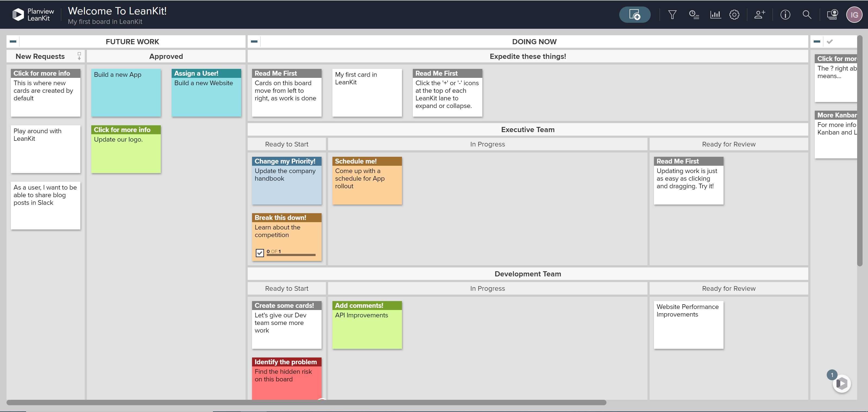Open the 'Build a new App' card
The image size is (868, 412).
tap(126, 92)
